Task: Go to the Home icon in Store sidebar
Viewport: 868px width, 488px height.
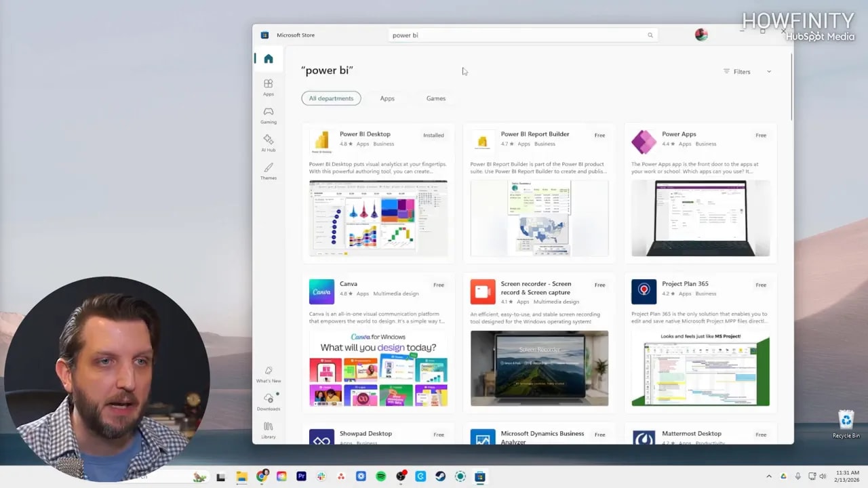Action: click(269, 59)
